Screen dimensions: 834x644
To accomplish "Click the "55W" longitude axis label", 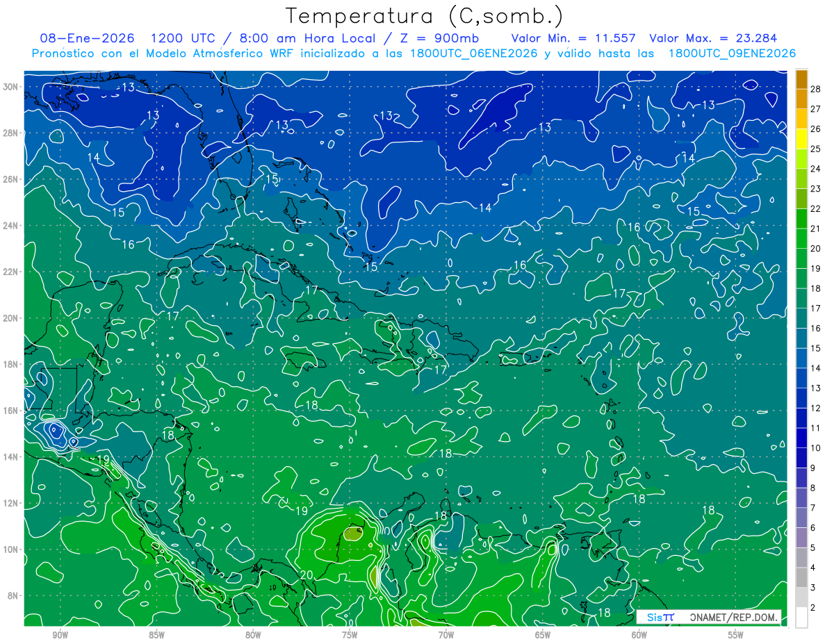I will click(736, 635).
